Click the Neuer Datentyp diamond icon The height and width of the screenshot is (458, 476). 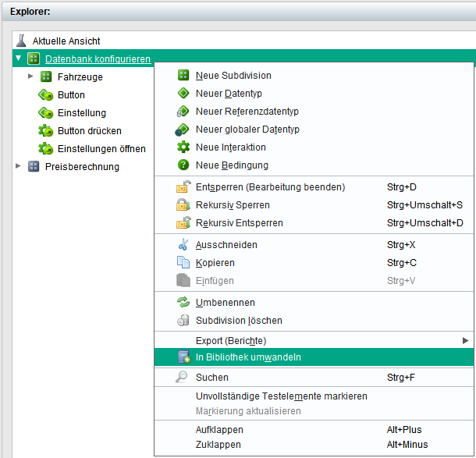pyautogui.click(x=183, y=93)
